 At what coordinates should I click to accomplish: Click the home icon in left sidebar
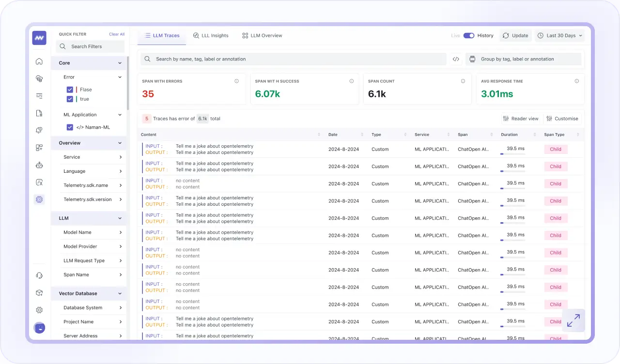click(39, 61)
